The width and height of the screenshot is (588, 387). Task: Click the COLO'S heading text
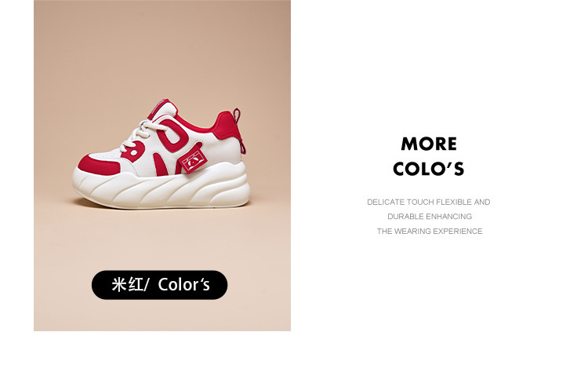429,169
